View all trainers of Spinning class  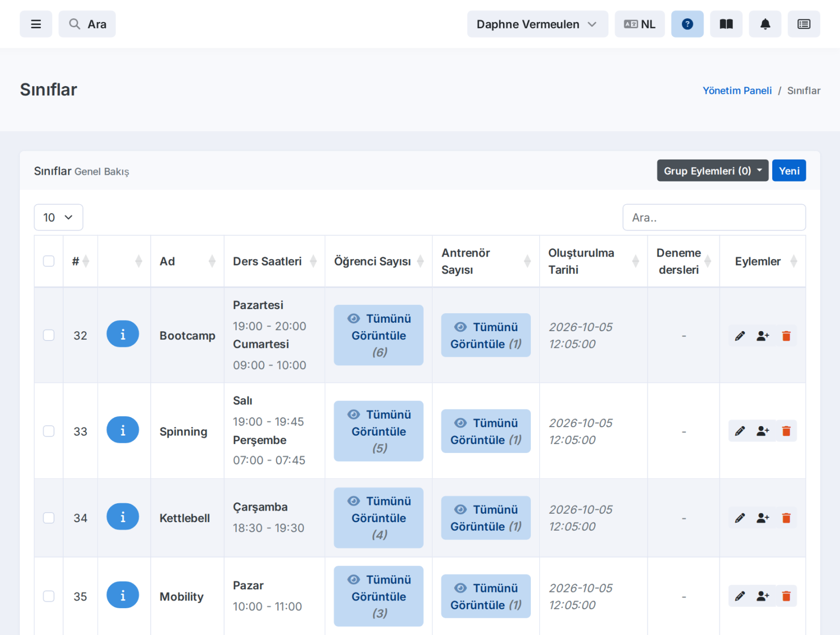[x=486, y=431]
